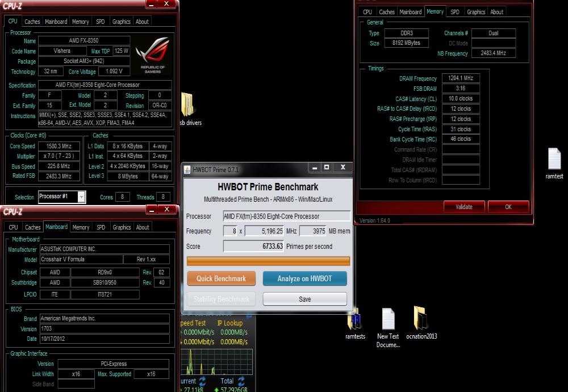568x392 pixels.
Task: Click the memory size 8192 MBytes field
Action: click(407, 43)
